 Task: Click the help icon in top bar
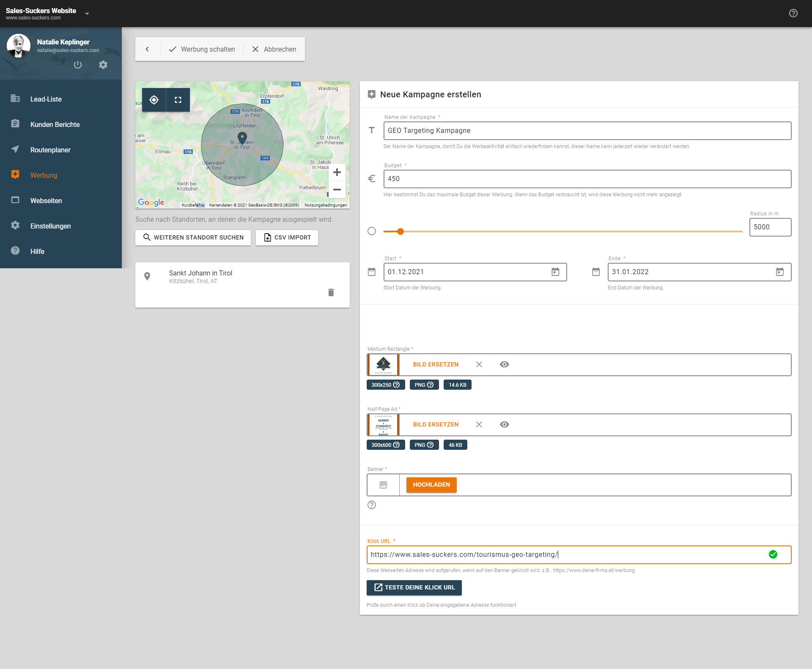coord(793,13)
